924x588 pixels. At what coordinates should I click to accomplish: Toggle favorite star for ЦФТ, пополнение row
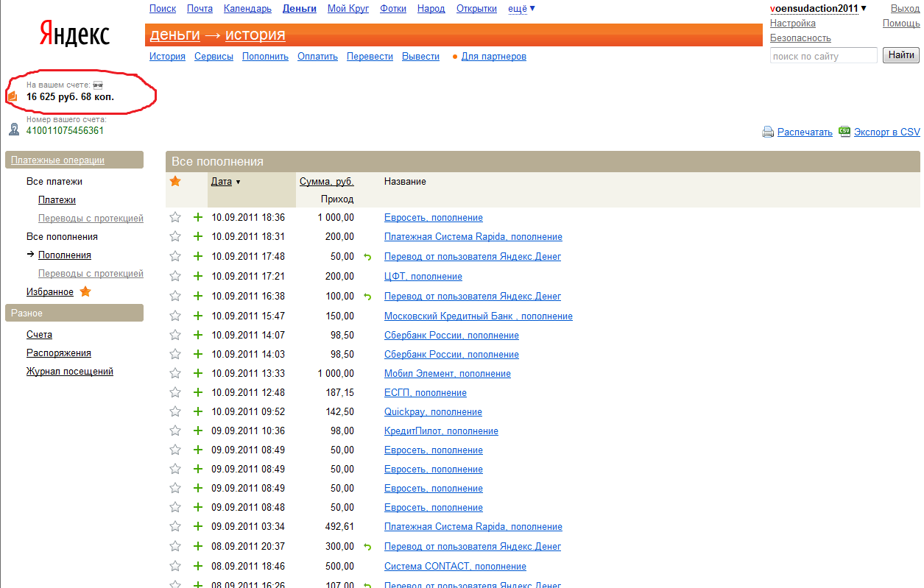click(175, 276)
